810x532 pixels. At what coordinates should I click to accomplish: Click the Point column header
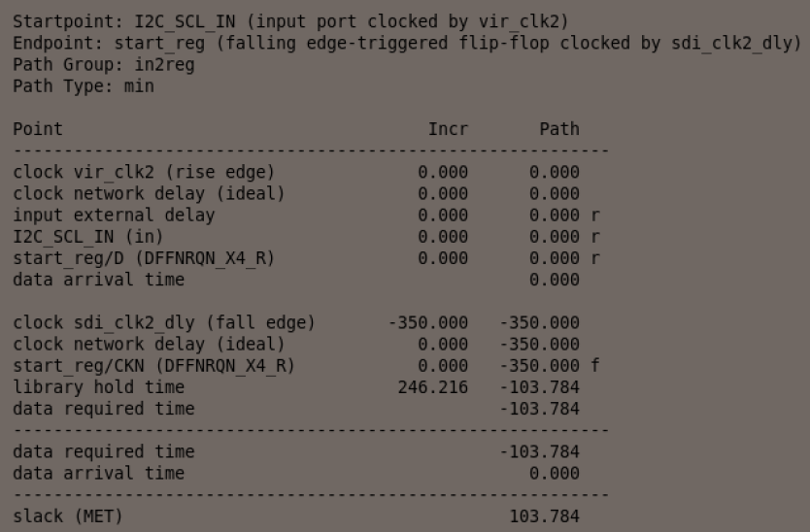click(x=38, y=129)
